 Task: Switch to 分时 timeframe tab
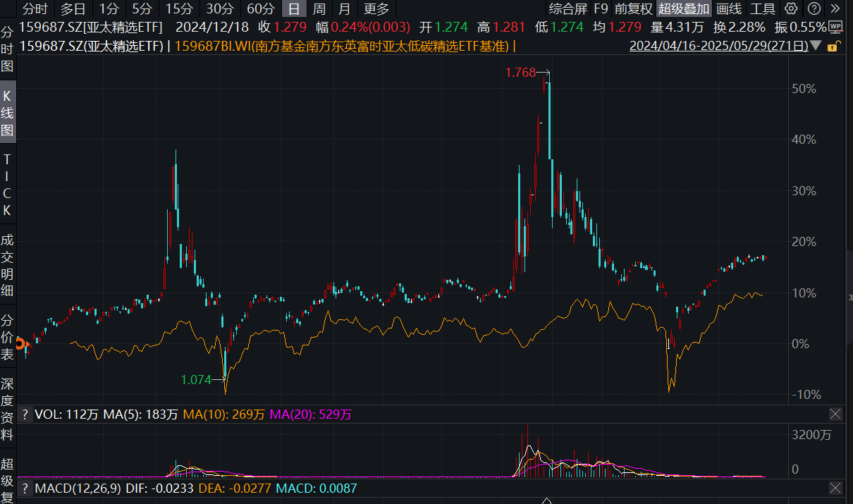(x=35, y=8)
